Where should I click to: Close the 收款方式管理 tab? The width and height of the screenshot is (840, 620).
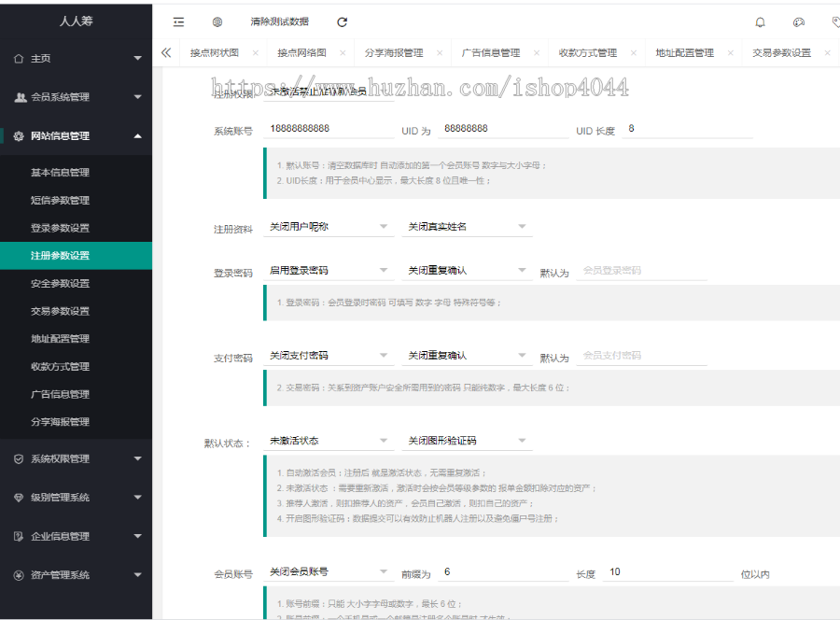pos(634,52)
